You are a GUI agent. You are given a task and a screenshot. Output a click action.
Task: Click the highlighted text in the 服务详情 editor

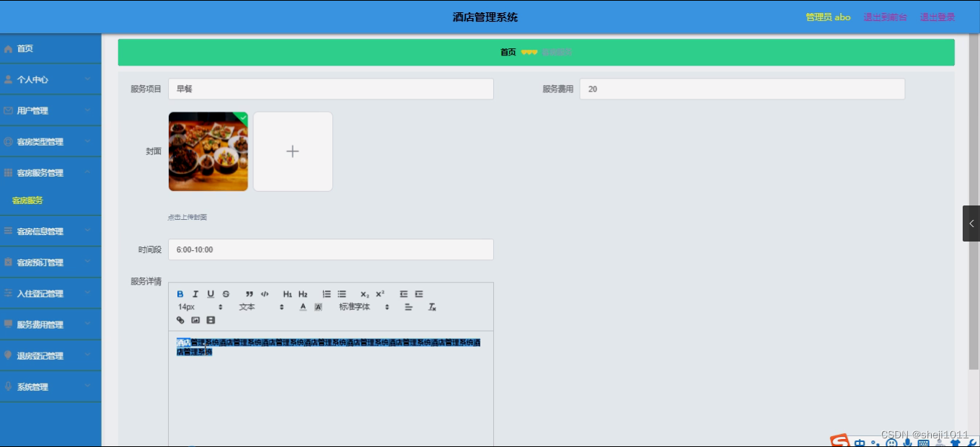coord(328,347)
